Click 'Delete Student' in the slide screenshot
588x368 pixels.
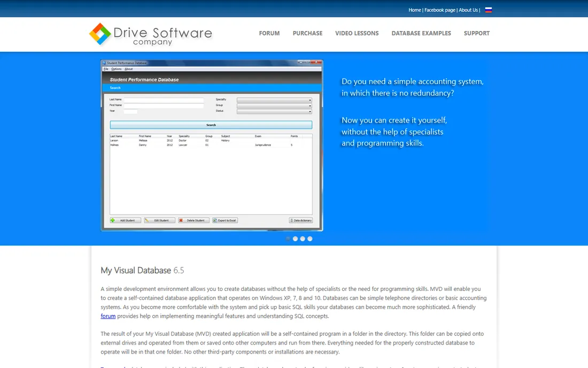point(194,220)
